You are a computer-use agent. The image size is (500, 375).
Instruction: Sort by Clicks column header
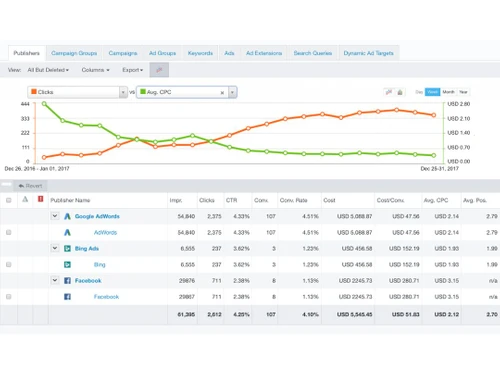[207, 200]
